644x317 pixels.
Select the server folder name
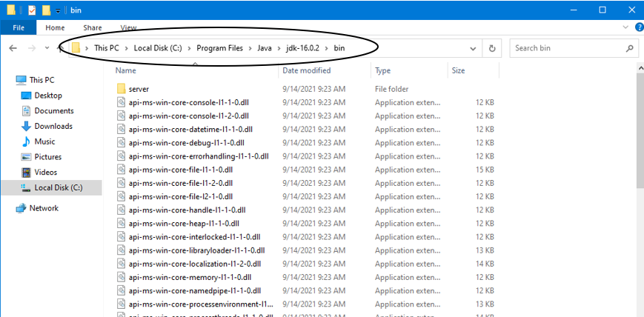(x=139, y=89)
